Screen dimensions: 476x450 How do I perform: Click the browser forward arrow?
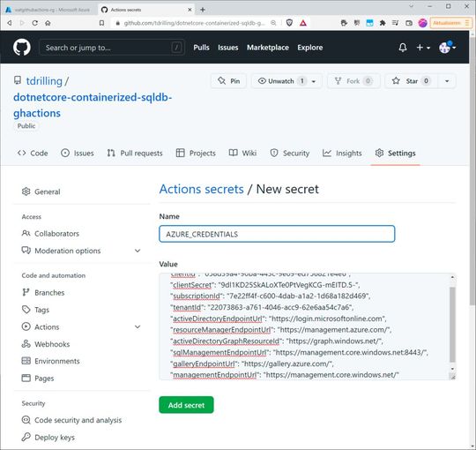tap(22, 23)
